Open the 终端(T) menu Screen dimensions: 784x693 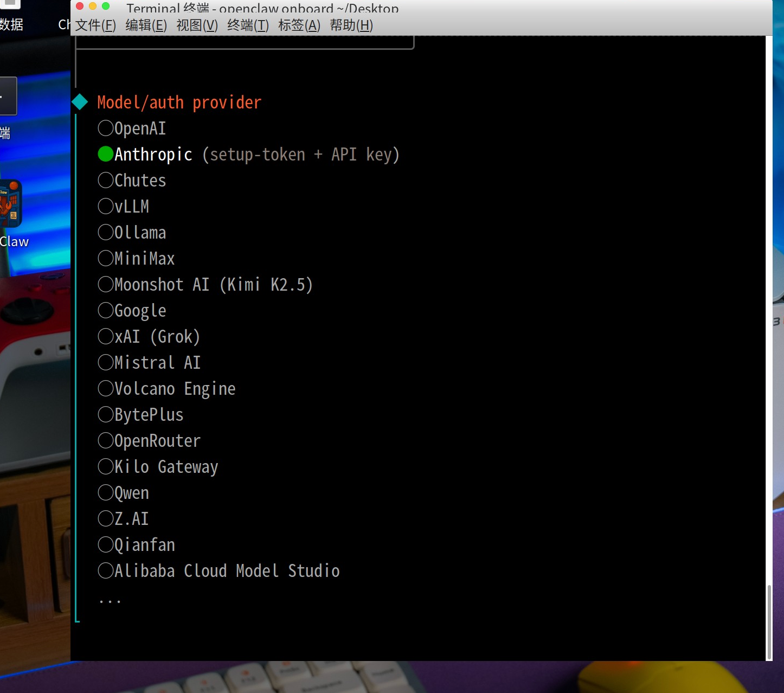(248, 25)
